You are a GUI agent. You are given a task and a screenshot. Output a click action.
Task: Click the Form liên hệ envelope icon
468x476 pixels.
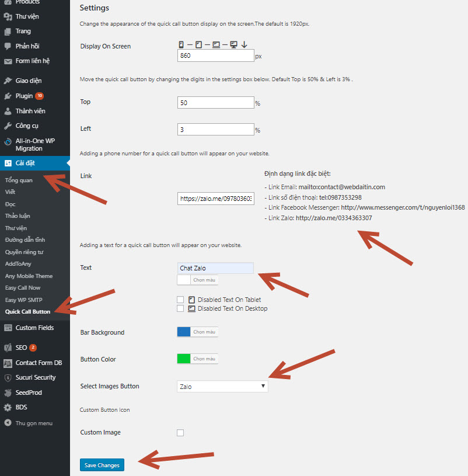tap(8, 61)
